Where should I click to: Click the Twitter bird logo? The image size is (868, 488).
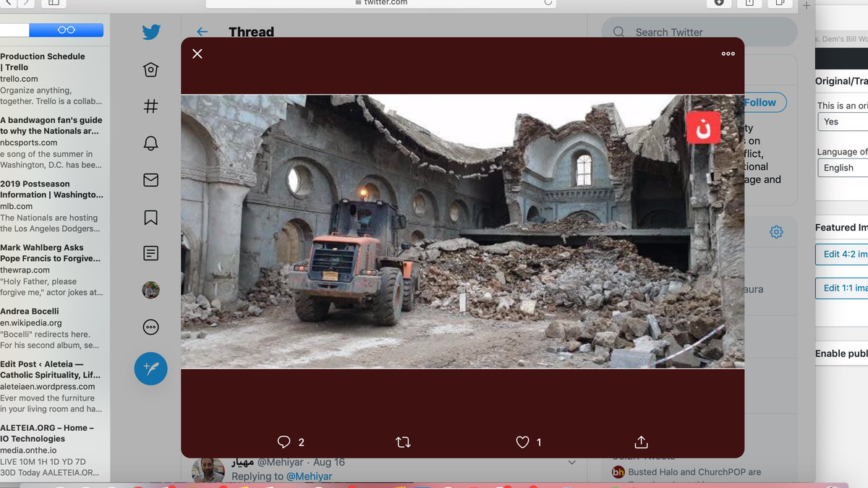pos(150,32)
